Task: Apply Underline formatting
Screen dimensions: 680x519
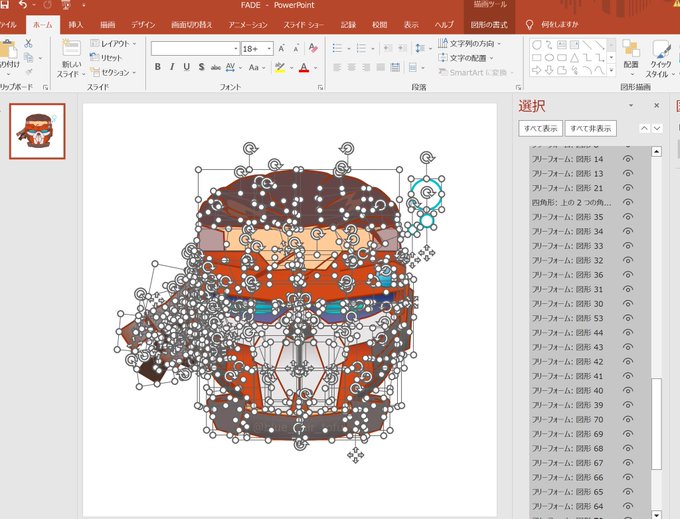Action: (186, 67)
